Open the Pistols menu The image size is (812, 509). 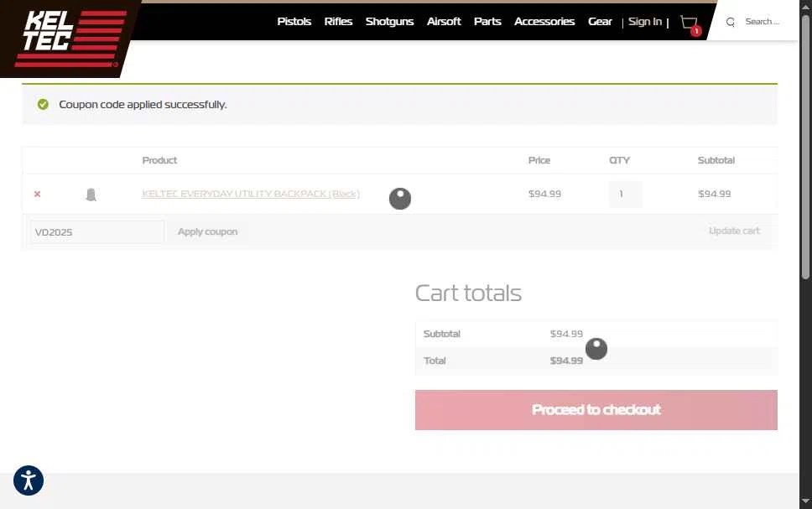(294, 21)
